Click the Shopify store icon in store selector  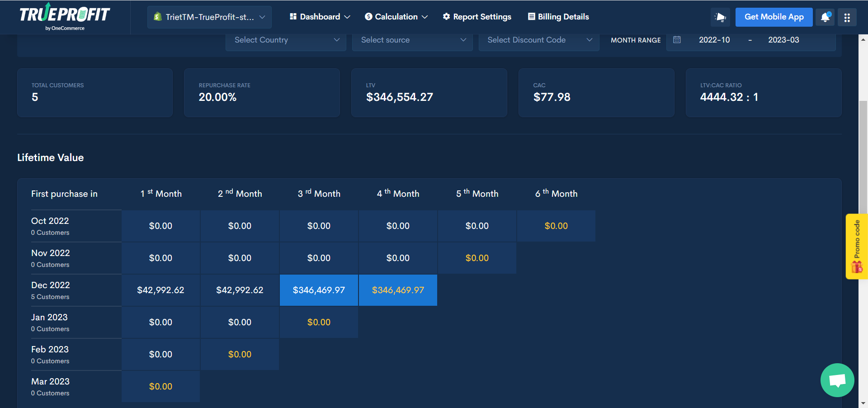(x=158, y=17)
